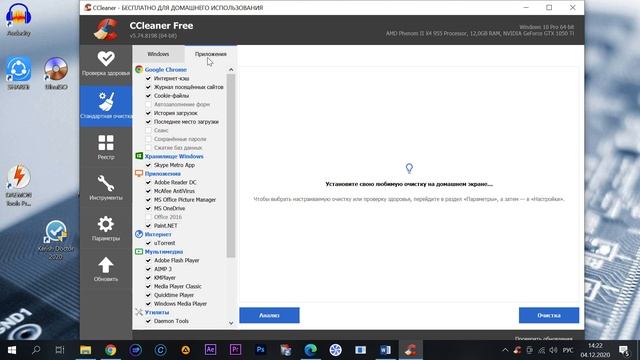Uncheck Adobe Reader DC checkbox
Viewport: 640px width, 360px height.
point(148,182)
